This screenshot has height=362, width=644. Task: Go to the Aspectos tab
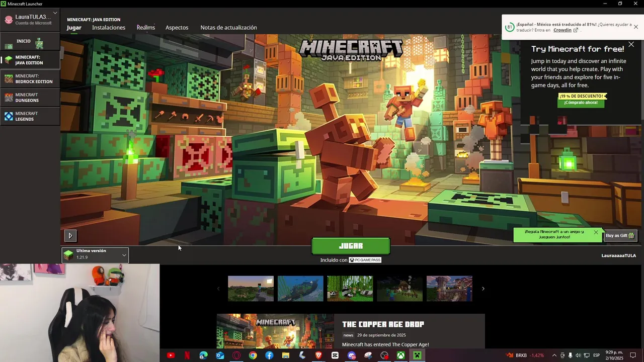[177, 28]
